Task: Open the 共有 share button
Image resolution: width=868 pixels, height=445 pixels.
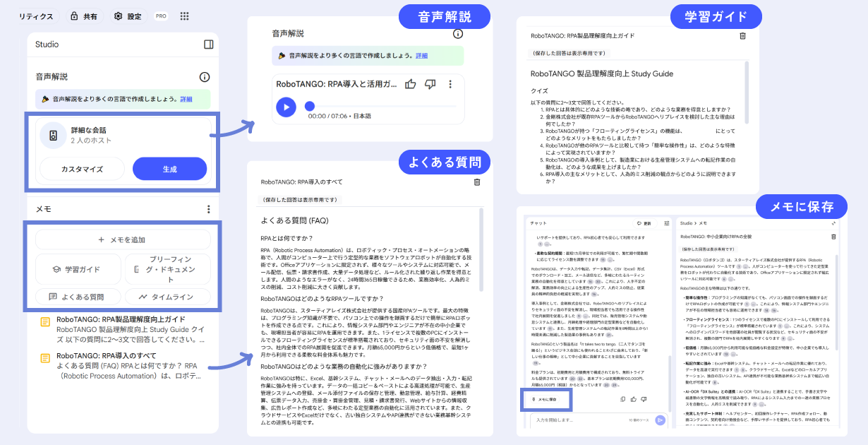Action: coord(85,16)
